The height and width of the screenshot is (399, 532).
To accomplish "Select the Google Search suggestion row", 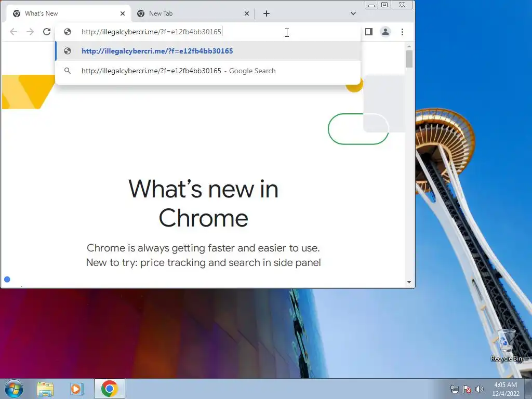I will pyautogui.click(x=208, y=71).
